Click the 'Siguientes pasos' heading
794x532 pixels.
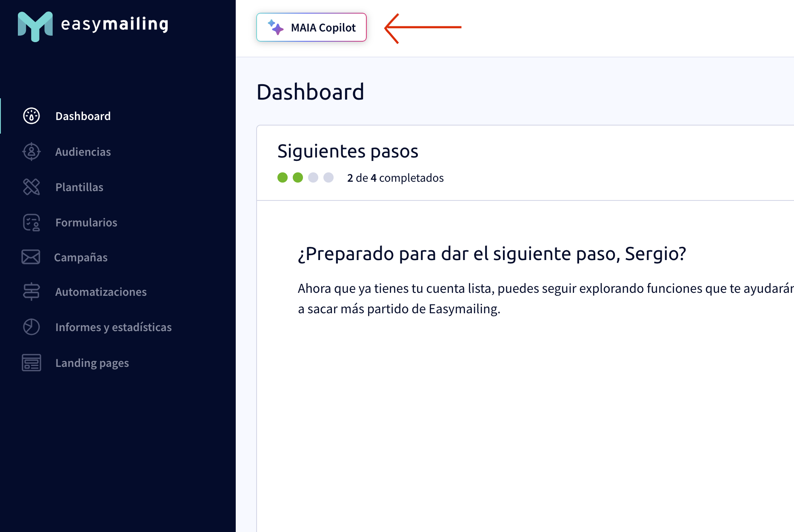pyautogui.click(x=348, y=151)
